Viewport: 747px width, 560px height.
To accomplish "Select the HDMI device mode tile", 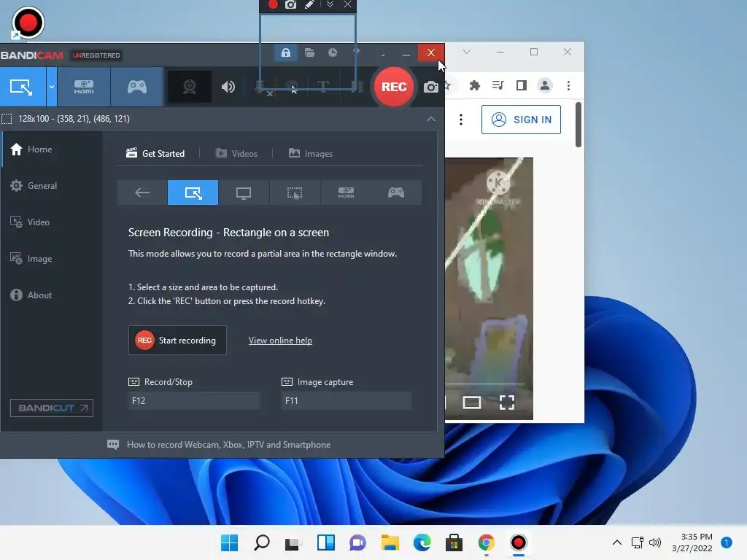I will [x=345, y=192].
